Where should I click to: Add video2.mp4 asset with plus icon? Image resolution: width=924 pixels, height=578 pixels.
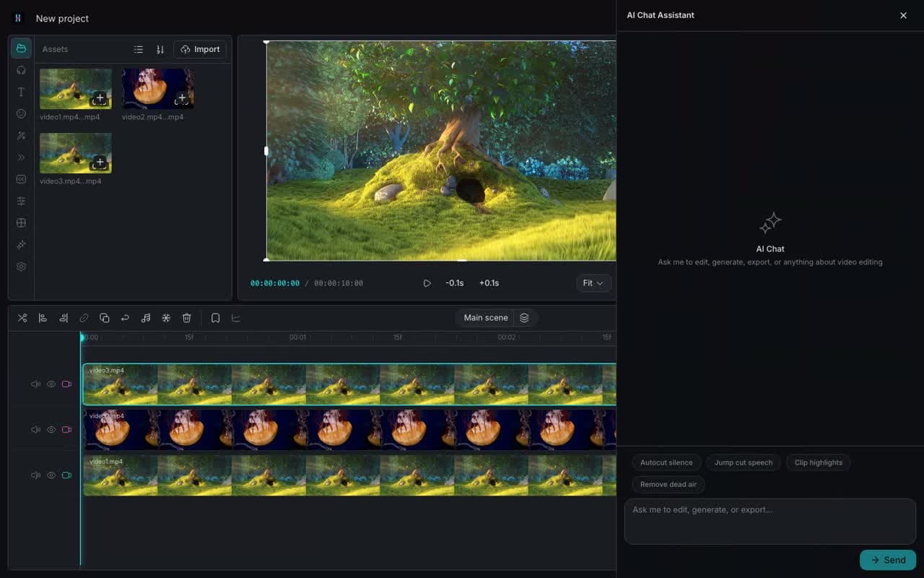(x=182, y=98)
